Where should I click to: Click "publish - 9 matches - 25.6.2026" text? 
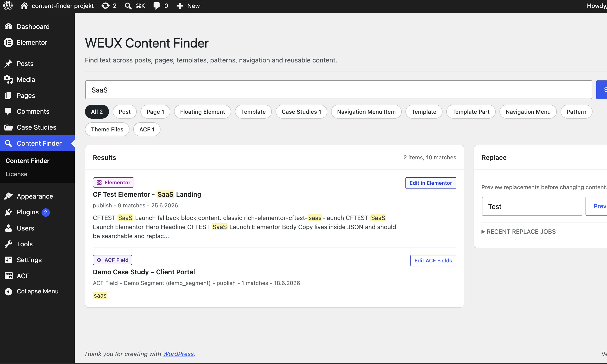tap(135, 205)
